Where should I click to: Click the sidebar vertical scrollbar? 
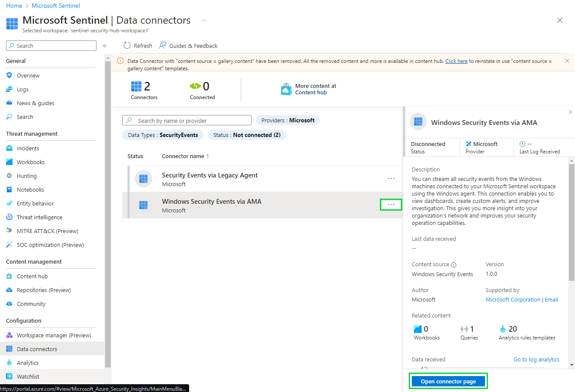pyautogui.click(x=108, y=214)
